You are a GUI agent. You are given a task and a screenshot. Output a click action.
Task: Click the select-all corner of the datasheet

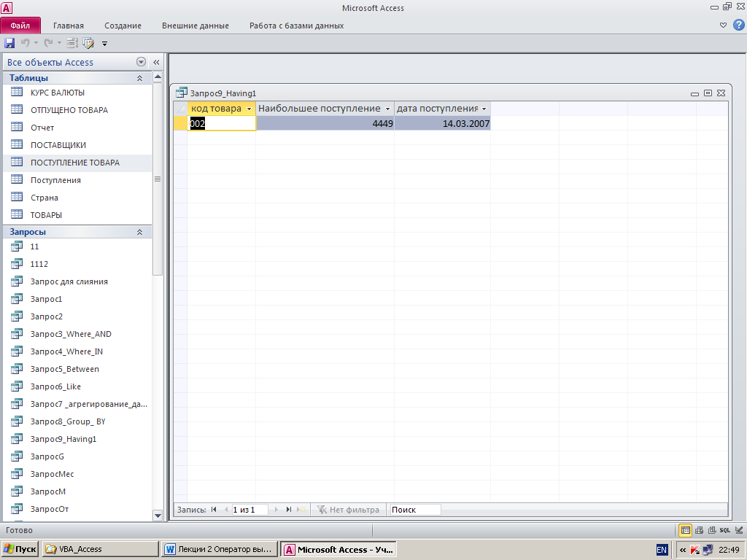click(181, 109)
